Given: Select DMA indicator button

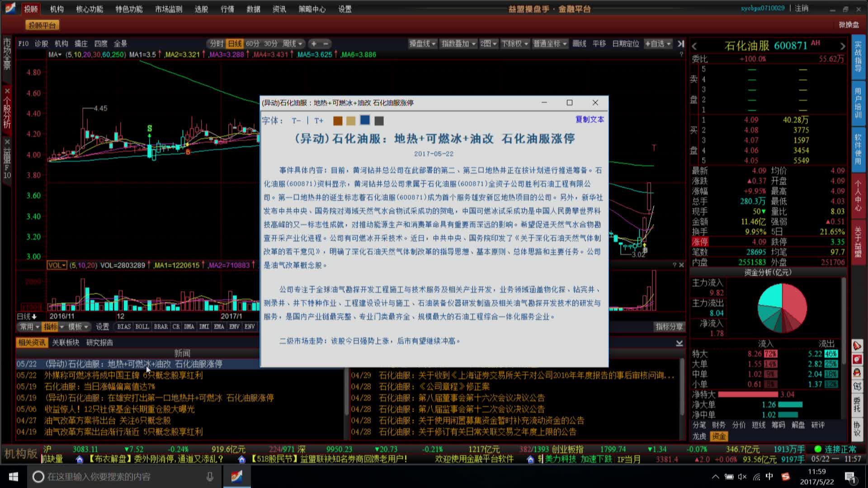Looking at the screenshot, I should click(189, 327).
